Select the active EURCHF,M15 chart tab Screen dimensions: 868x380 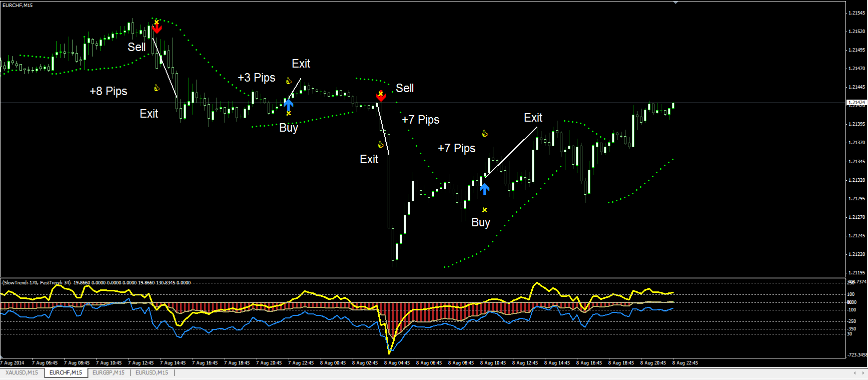[66, 372]
